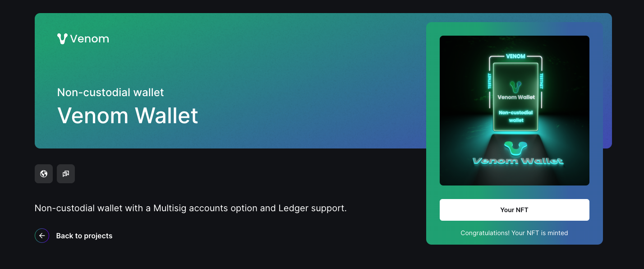Click the Congratulations NFT is minted message
This screenshot has width=644, height=269.
[515, 233]
